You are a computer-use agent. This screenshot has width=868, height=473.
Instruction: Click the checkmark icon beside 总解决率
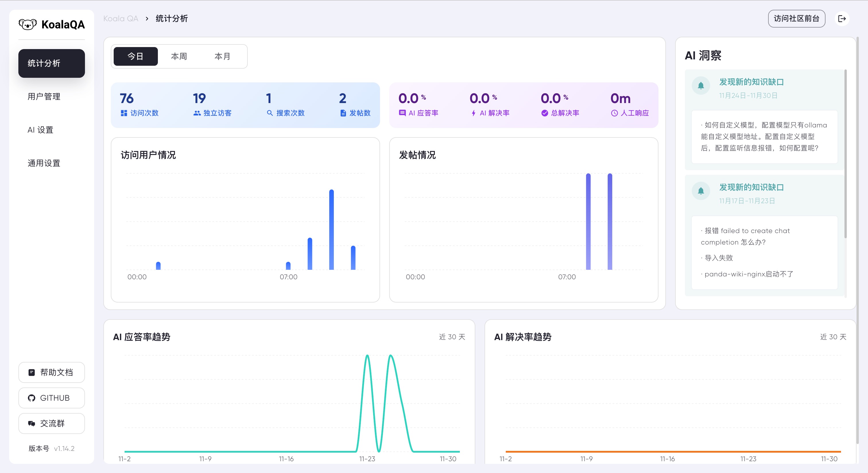tap(545, 113)
